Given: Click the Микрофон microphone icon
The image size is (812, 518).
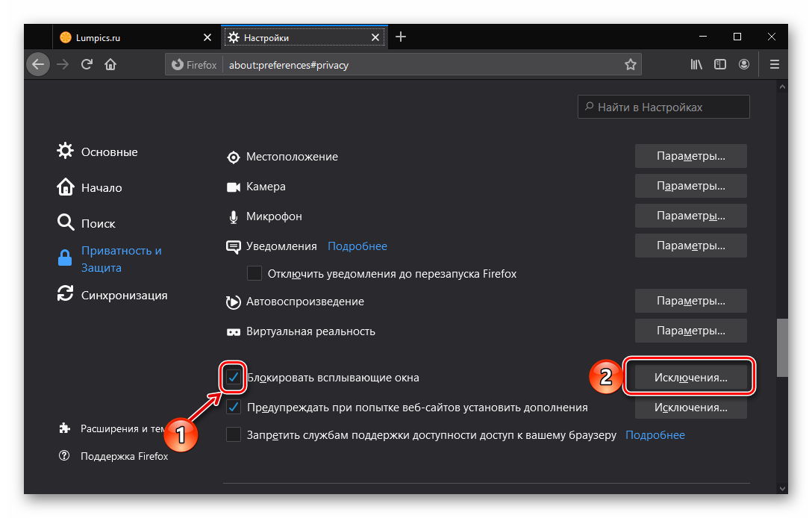Looking at the screenshot, I should click(234, 217).
